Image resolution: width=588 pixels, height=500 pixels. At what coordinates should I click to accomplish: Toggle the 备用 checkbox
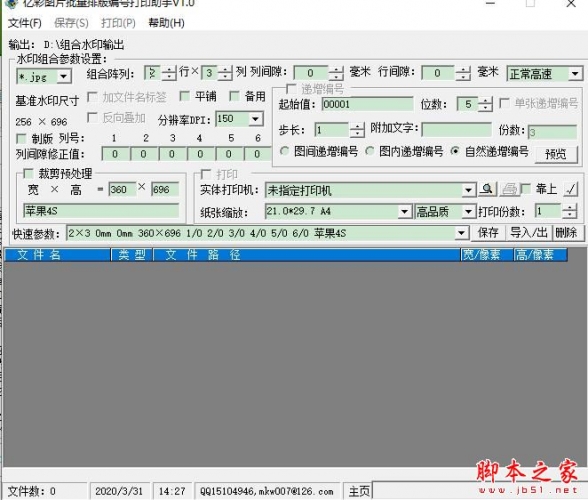[x=234, y=96]
